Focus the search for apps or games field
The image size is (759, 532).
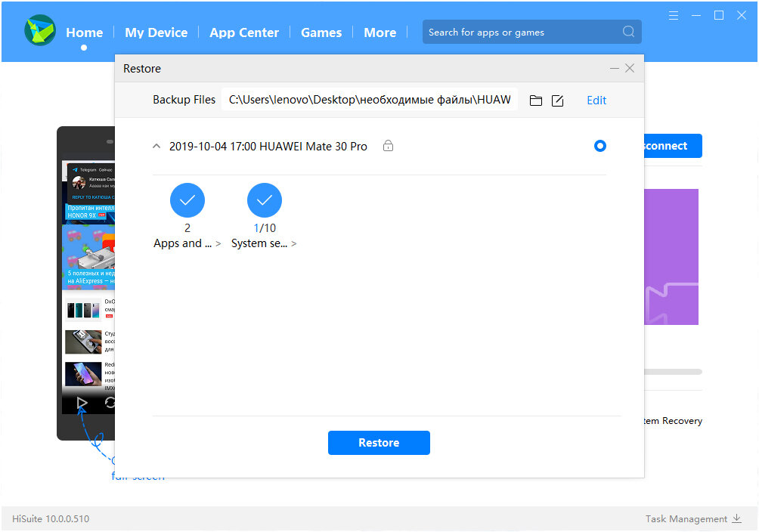tap(532, 32)
